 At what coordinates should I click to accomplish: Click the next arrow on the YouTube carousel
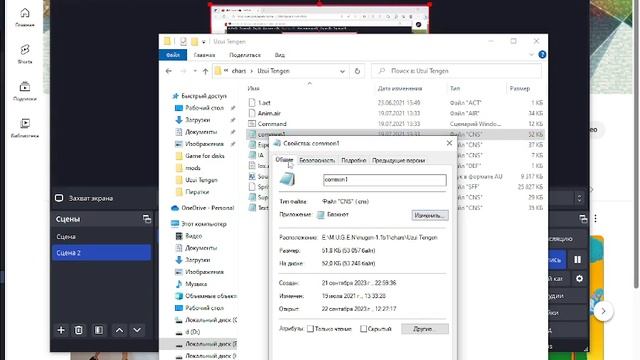[603, 311]
